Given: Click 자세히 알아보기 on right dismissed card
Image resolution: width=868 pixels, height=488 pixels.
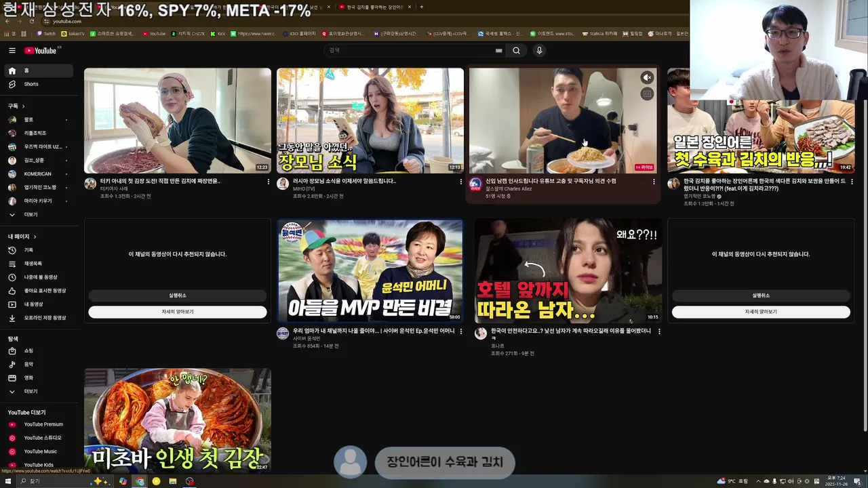Looking at the screenshot, I should tap(761, 312).
